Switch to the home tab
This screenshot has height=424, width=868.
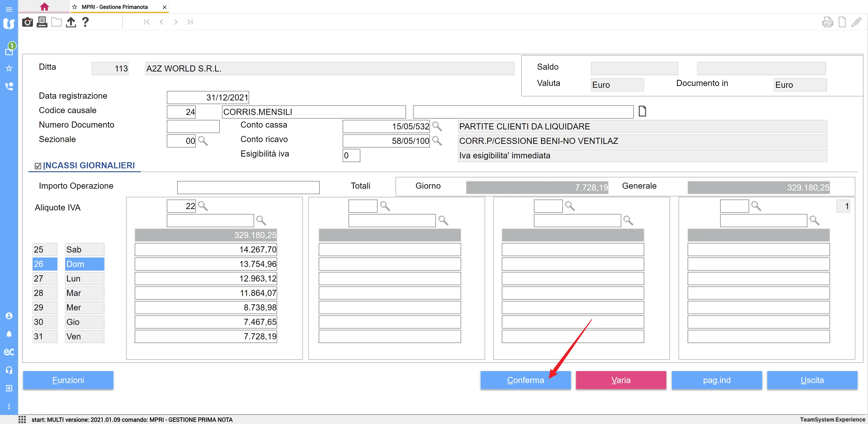(x=44, y=7)
